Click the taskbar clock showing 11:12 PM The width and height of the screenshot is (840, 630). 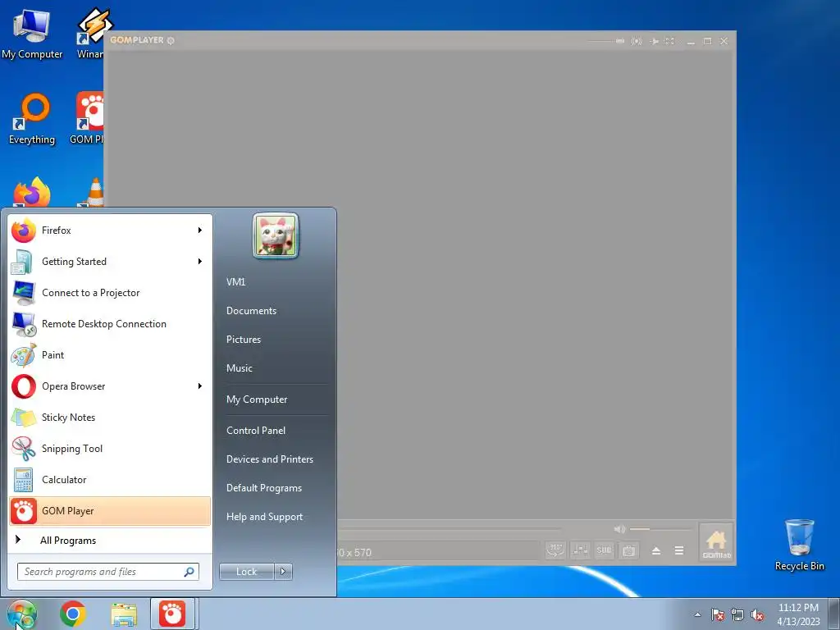[798, 614]
